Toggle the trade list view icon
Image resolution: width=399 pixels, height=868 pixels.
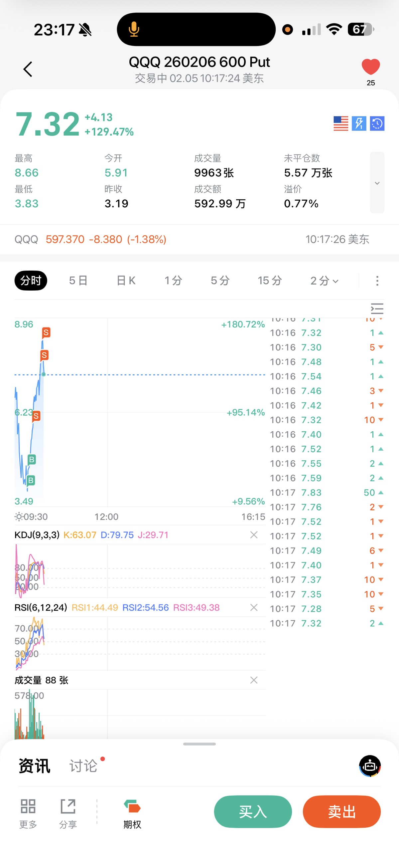pyautogui.click(x=377, y=309)
